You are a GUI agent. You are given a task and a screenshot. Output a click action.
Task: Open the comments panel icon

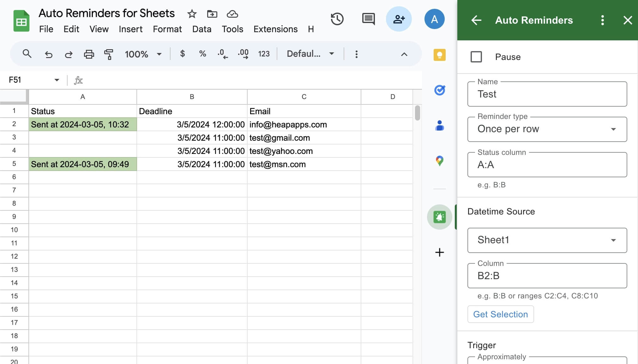(x=368, y=19)
